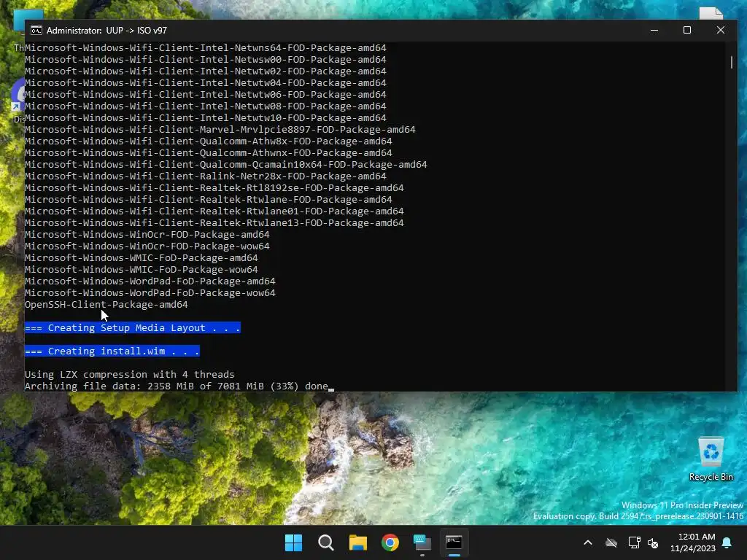Click the Qualcomm-Qcamain10x64 package line

[226, 164]
